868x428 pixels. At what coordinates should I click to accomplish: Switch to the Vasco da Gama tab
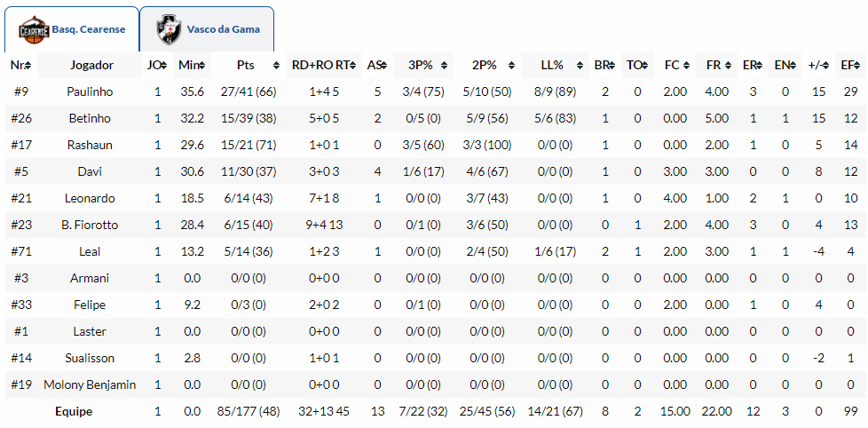pyautogui.click(x=223, y=29)
